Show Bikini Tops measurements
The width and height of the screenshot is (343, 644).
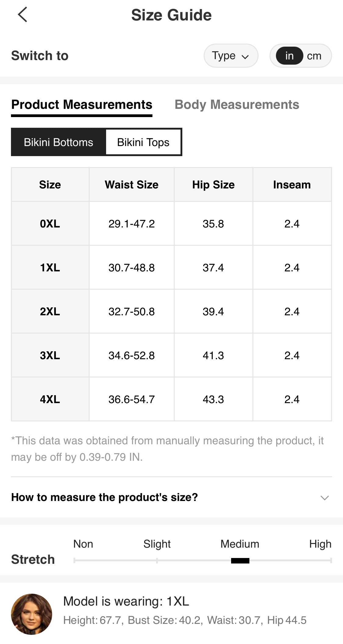(143, 142)
